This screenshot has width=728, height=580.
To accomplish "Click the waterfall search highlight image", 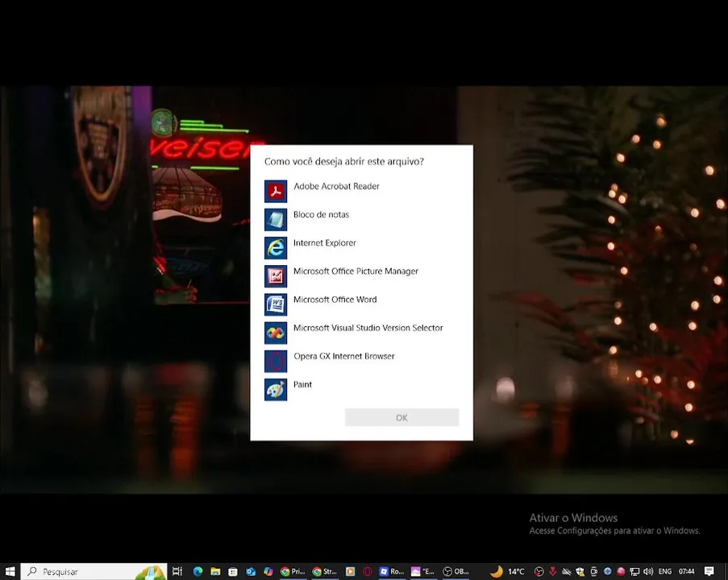I will tap(151, 572).
